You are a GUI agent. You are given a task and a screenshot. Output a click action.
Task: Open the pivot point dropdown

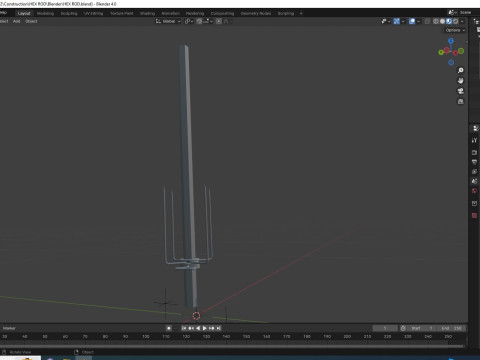point(189,21)
